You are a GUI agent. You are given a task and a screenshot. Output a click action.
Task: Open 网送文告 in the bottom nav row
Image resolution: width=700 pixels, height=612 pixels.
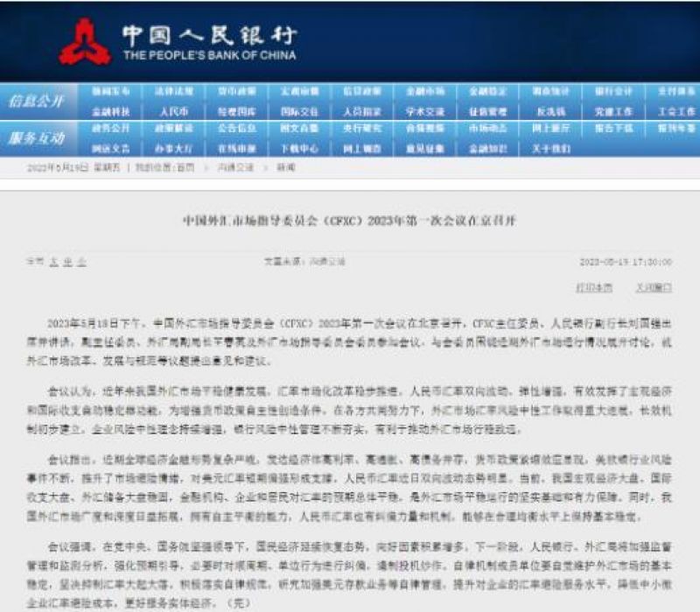tap(111, 149)
